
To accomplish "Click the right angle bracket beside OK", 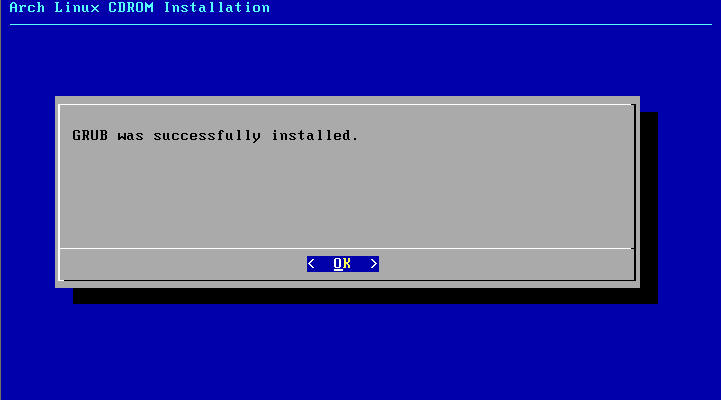I will point(374,264).
